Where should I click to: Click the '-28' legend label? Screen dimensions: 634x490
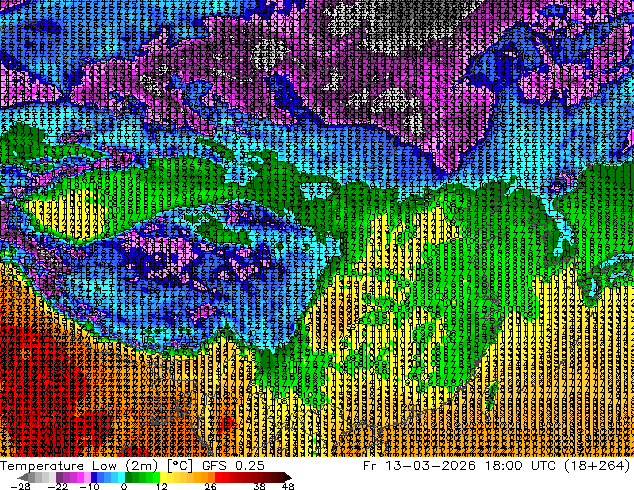[20, 486]
